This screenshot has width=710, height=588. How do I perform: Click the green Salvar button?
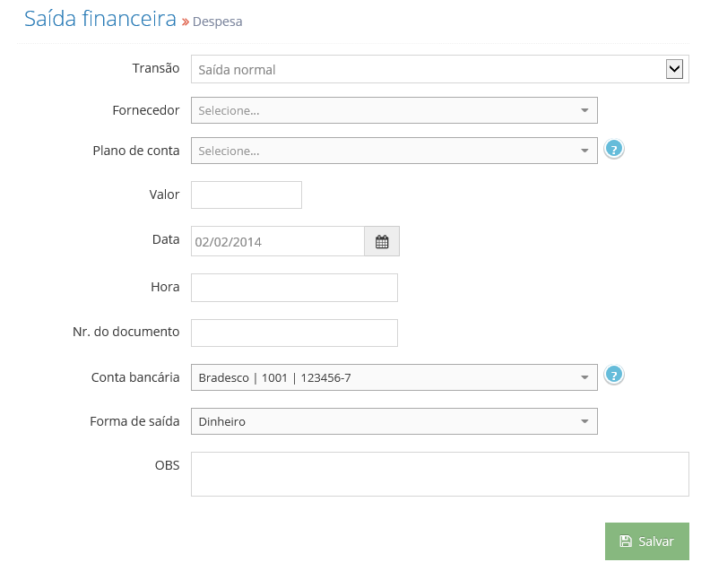647,541
